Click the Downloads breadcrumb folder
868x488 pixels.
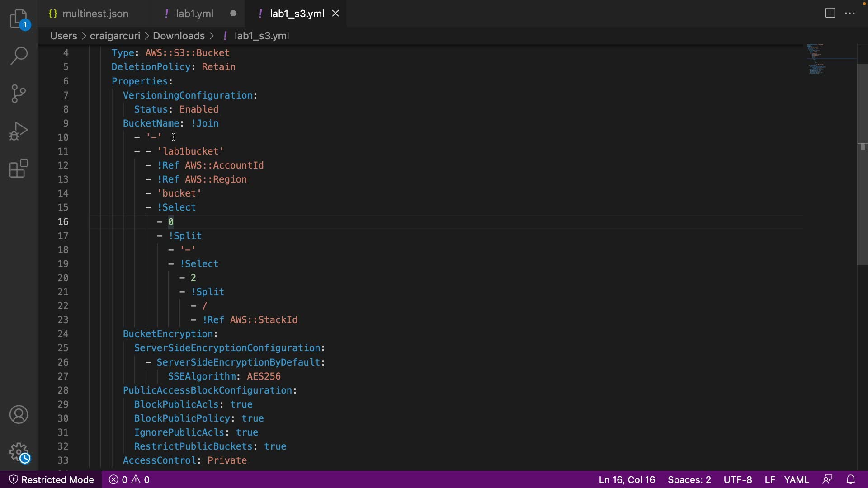(179, 36)
